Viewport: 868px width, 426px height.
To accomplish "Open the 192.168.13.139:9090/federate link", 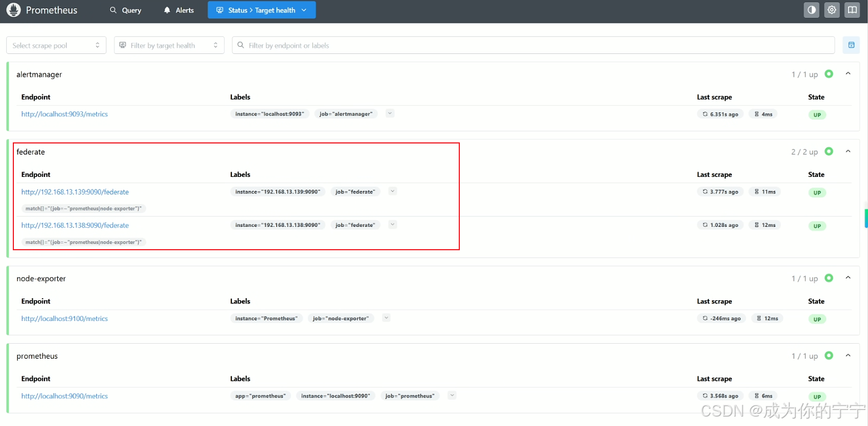I will (75, 192).
